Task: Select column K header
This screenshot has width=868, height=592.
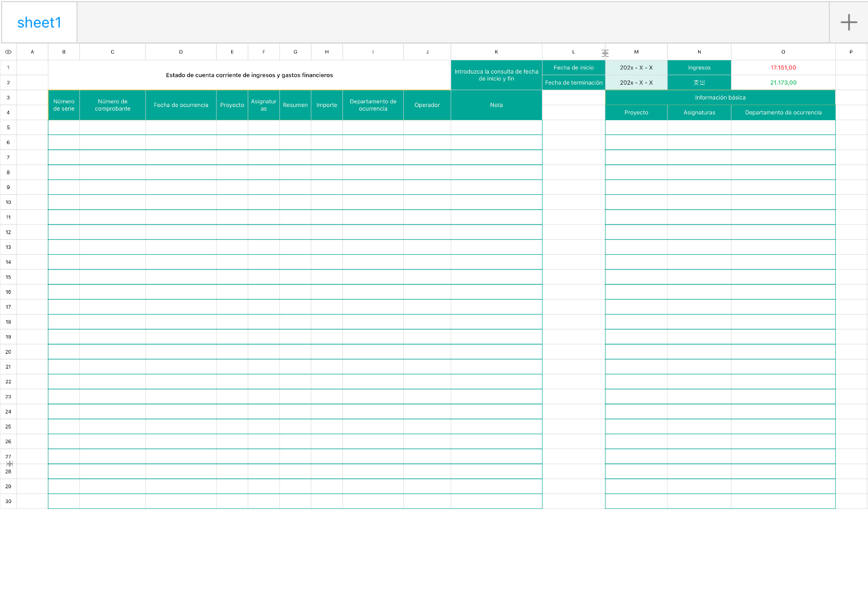Action: [496, 52]
